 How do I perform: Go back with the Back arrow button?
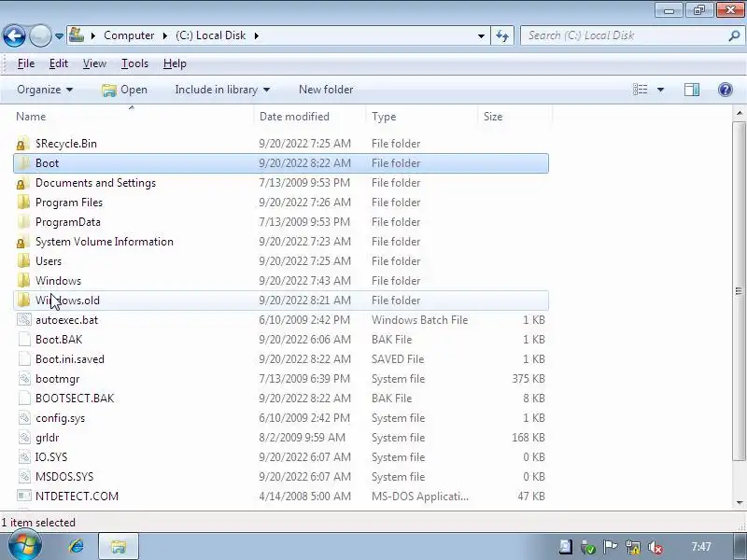(x=14, y=35)
